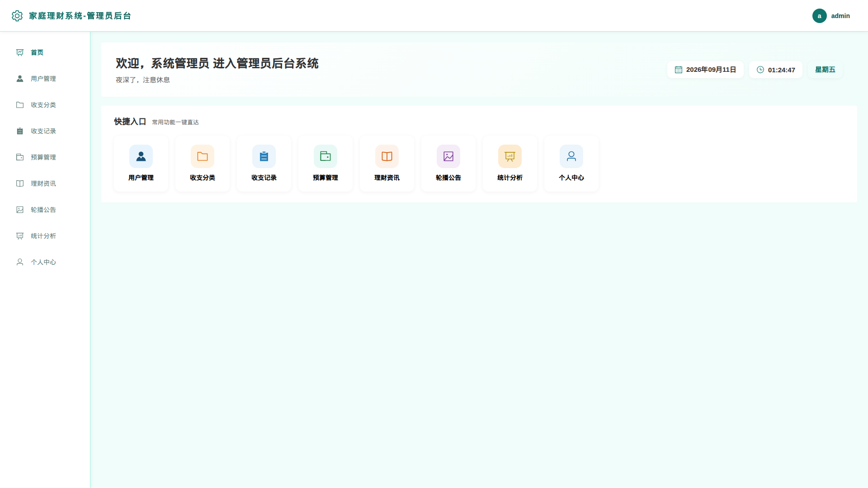868x488 pixels.
Task: Click the calendar icon beside the date
Action: click(679, 70)
